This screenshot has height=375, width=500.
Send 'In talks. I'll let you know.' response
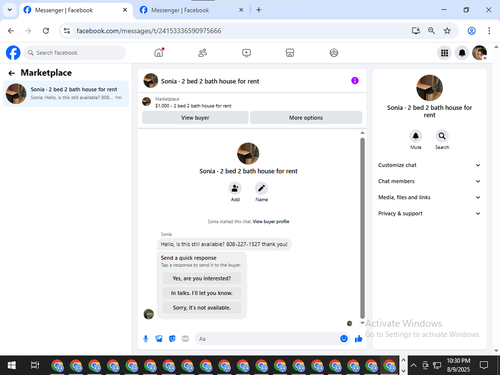point(202,293)
